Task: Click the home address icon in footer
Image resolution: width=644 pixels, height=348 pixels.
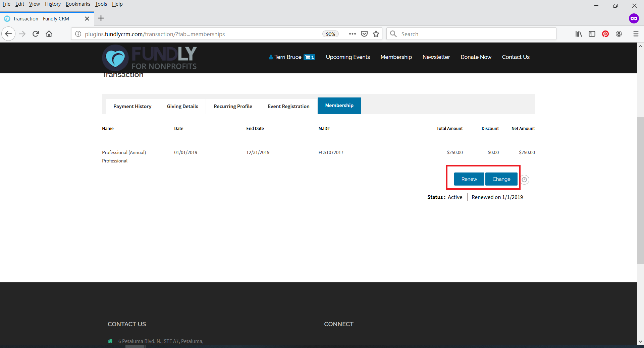Action: point(110,341)
